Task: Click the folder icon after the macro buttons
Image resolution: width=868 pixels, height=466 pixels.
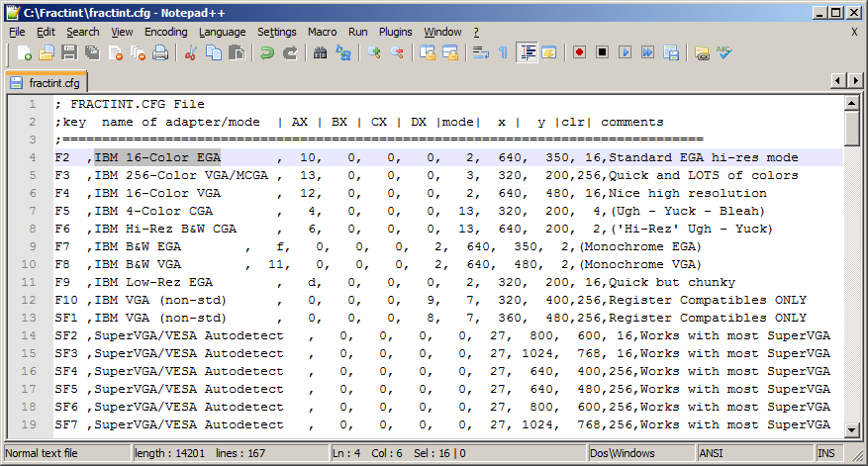Action: (x=702, y=53)
